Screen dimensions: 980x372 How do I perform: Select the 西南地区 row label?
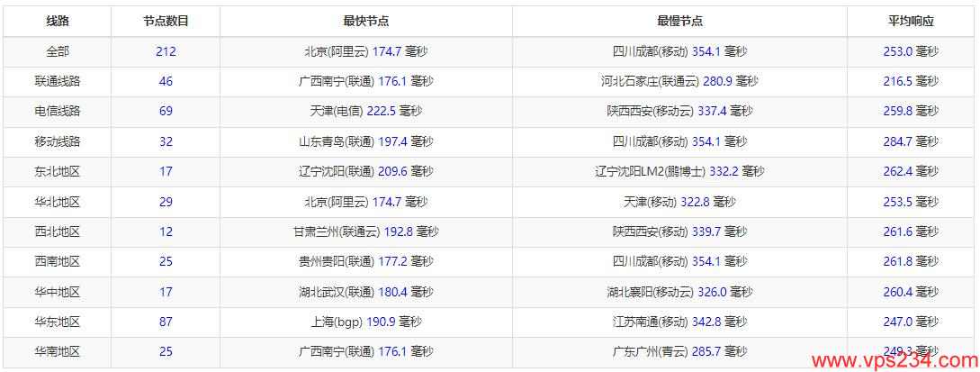coord(58,261)
